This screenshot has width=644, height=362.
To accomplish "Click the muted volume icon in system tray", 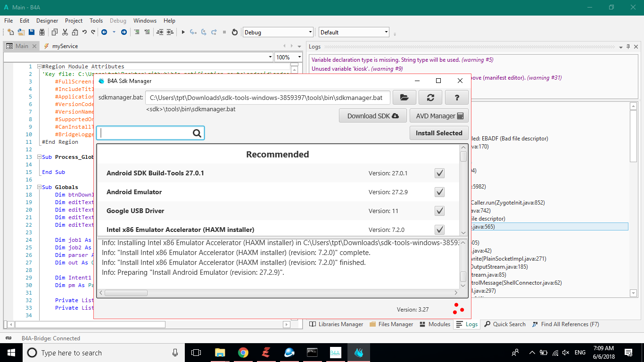I will [566, 353].
